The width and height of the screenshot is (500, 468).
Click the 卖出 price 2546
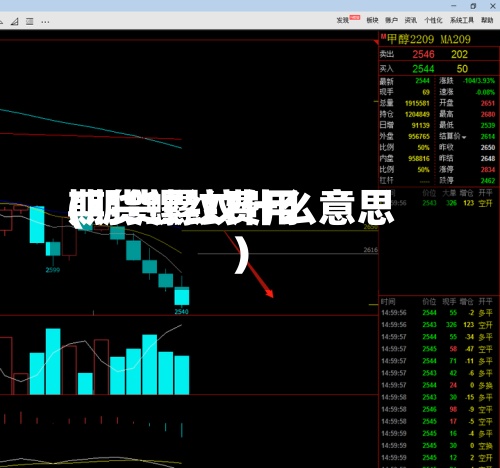[423, 54]
